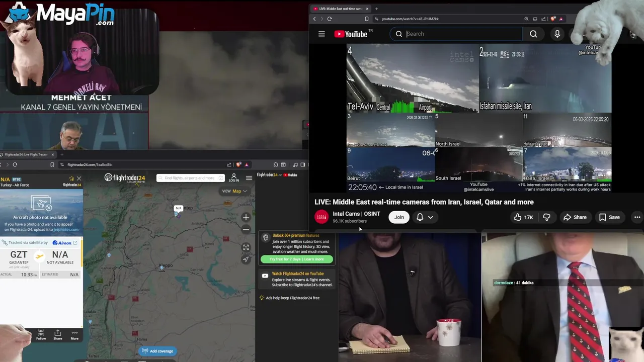Image resolution: width=644 pixels, height=362 pixels.
Task: Click Flightradar24 on YouTube header logo
Action: click(277, 175)
